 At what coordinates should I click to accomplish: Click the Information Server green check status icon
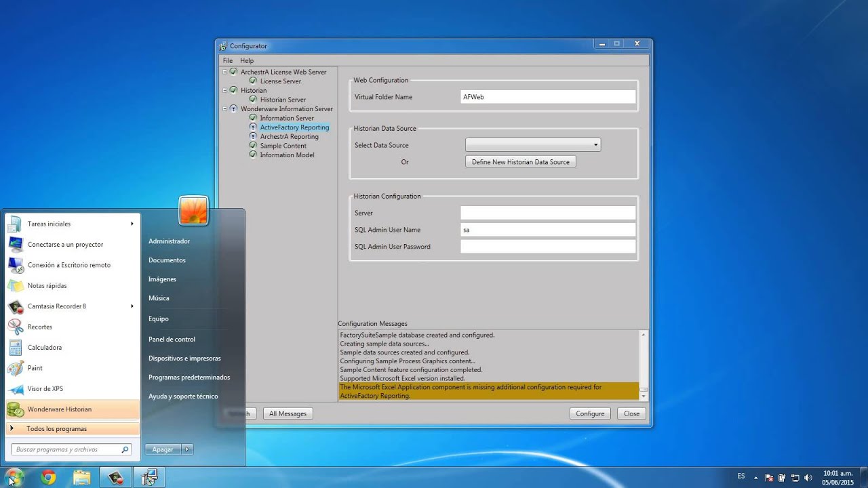[x=253, y=118]
